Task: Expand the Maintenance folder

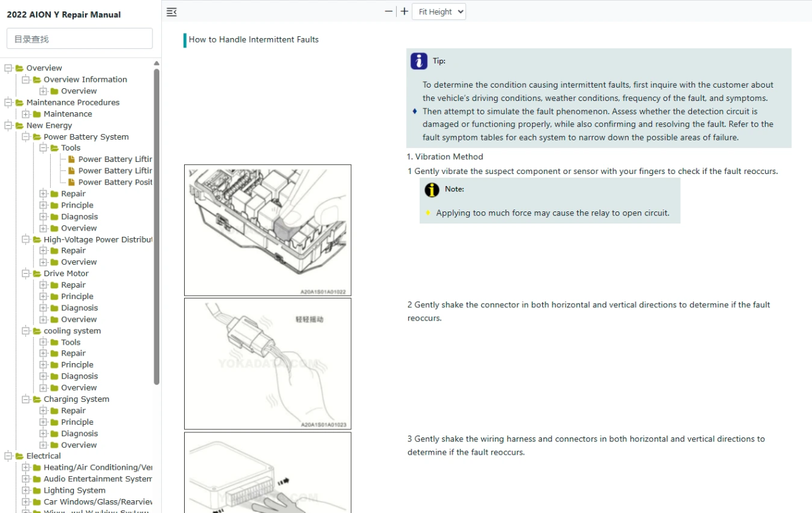Action: pyautogui.click(x=26, y=114)
